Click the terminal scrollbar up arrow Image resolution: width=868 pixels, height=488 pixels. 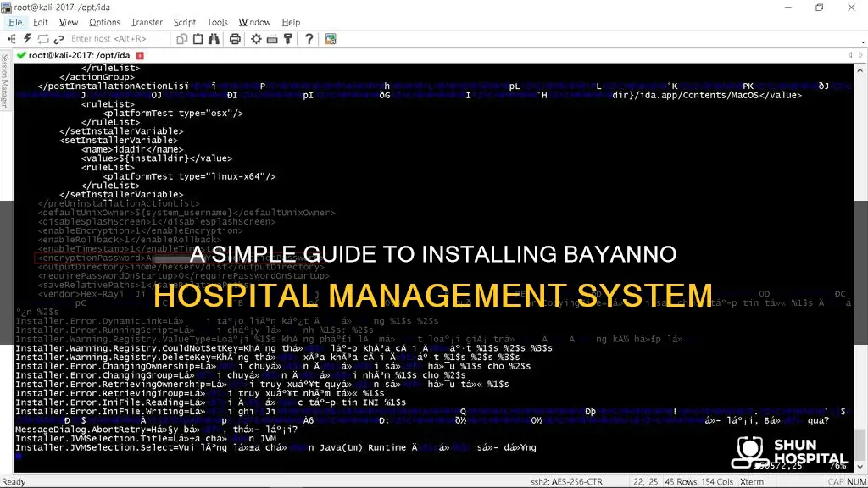(x=860, y=70)
